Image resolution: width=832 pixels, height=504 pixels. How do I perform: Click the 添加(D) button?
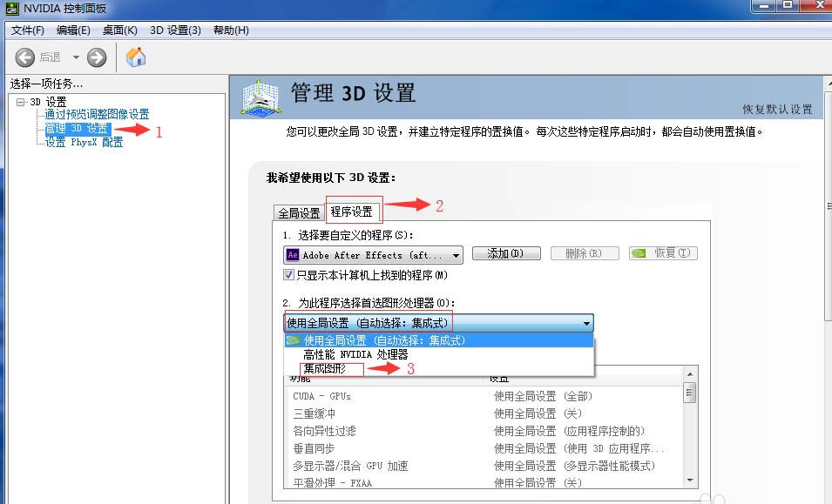[506, 253]
